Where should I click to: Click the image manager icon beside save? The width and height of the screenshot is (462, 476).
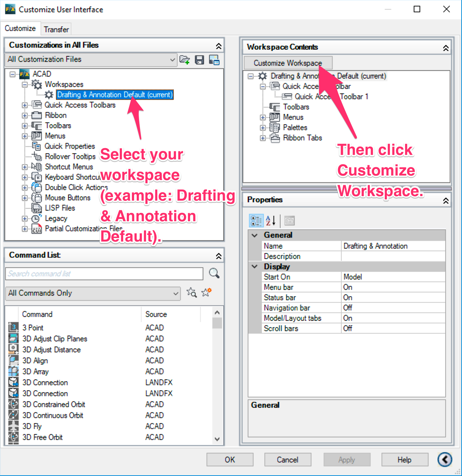(x=214, y=60)
